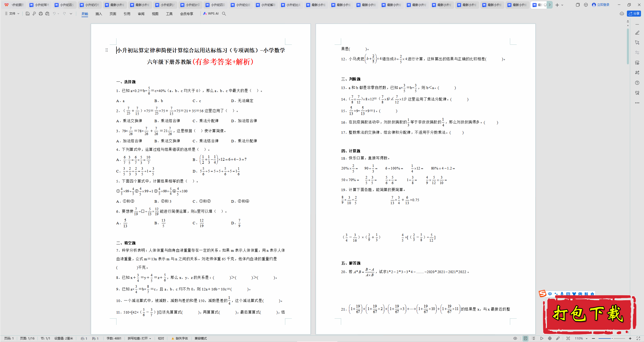Click the selection cursor tool in right sidebar
This screenshot has height=342, width=644.
pyautogui.click(x=637, y=42)
